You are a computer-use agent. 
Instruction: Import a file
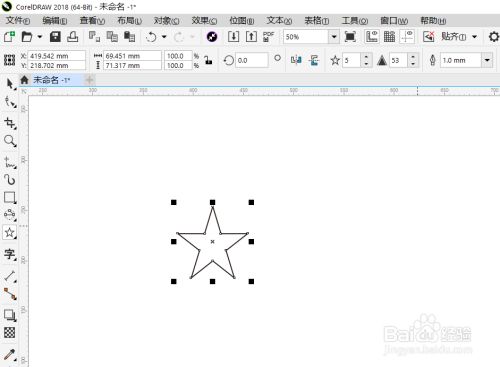tap(233, 36)
